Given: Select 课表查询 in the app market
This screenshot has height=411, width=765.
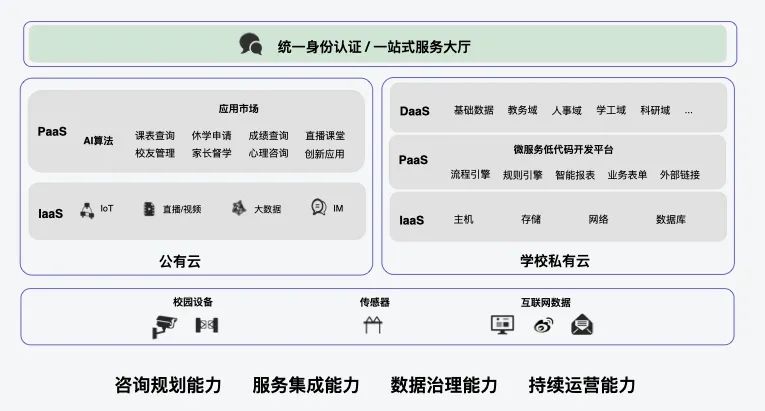Looking at the screenshot, I should (x=155, y=136).
